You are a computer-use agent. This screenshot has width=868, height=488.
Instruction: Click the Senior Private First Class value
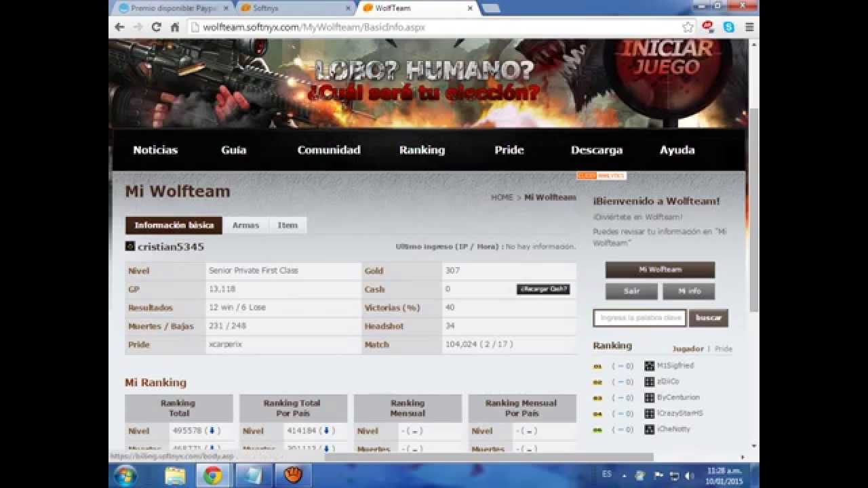254,270
